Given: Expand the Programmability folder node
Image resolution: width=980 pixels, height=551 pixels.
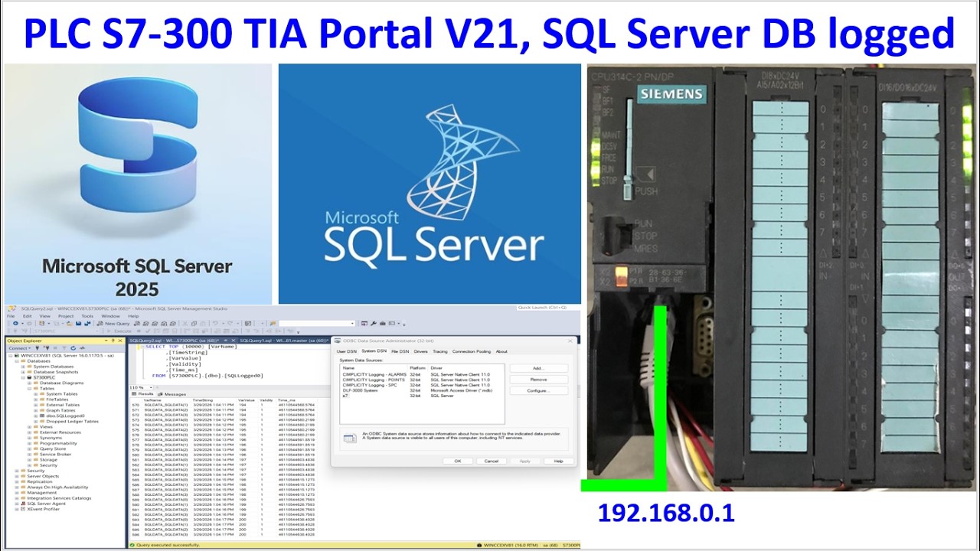Looking at the screenshot, I should (29, 443).
